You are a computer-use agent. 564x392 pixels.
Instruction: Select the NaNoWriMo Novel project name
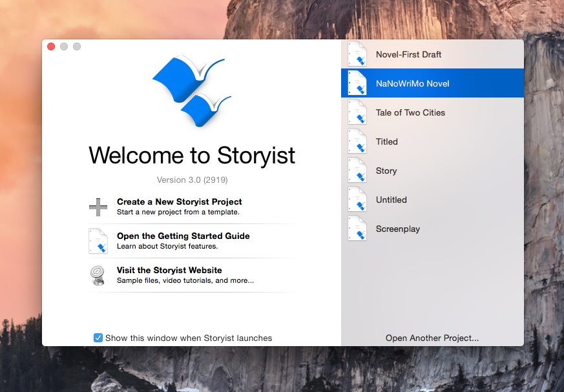coord(412,83)
